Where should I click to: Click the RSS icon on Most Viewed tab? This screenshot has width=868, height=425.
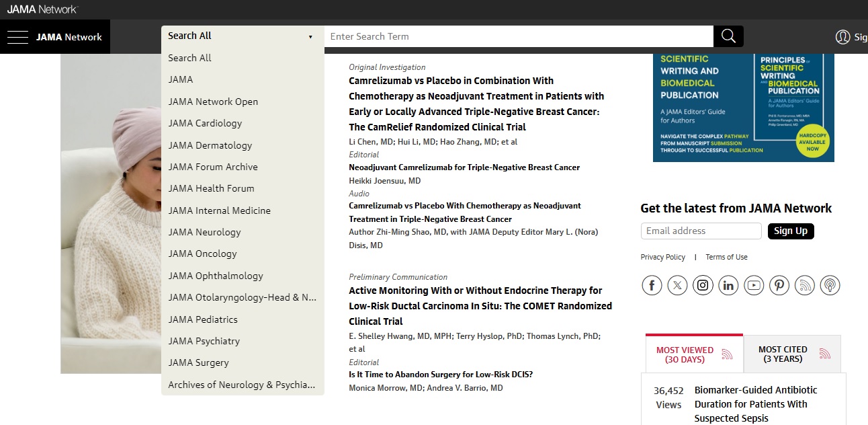(x=727, y=354)
